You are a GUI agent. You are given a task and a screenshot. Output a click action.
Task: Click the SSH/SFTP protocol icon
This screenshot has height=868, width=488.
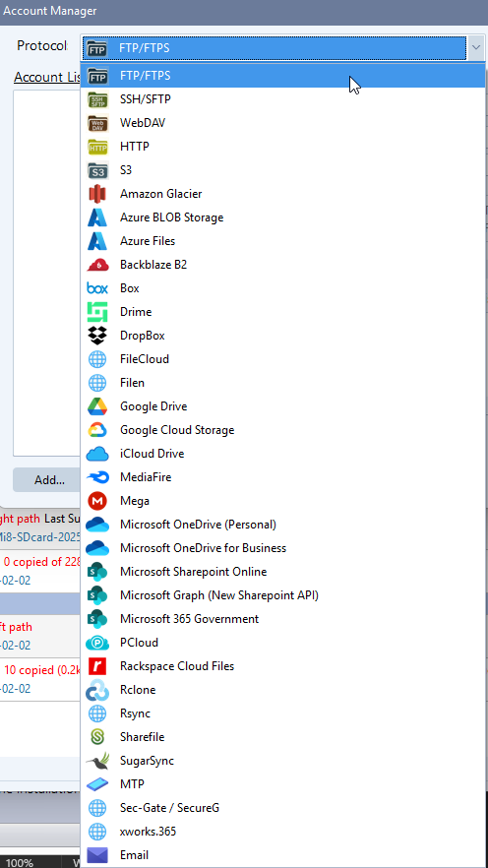click(97, 99)
